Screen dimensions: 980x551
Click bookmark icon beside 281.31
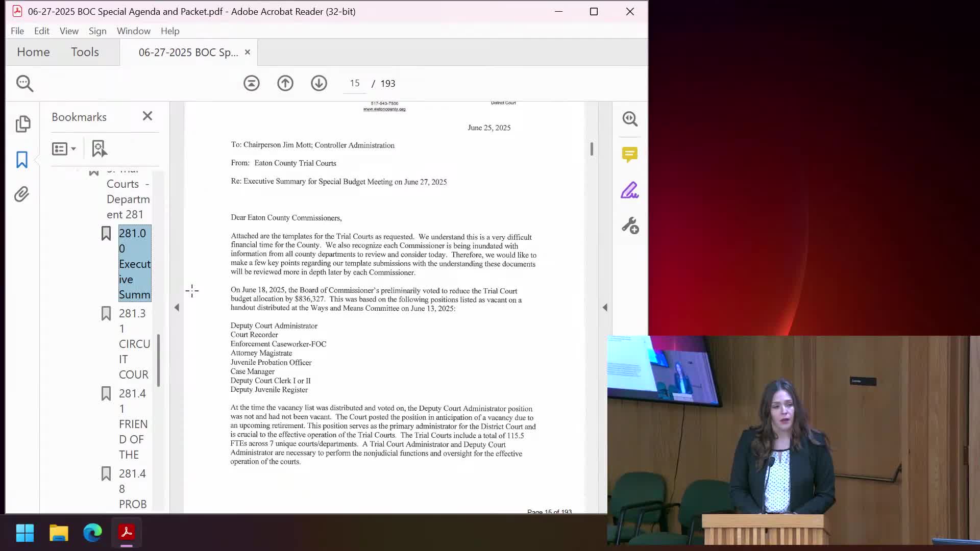(106, 314)
